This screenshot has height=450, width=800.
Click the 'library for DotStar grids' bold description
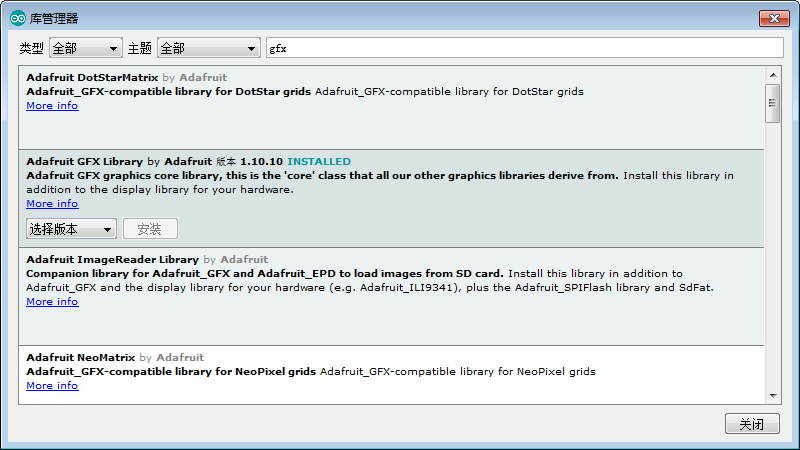point(168,92)
